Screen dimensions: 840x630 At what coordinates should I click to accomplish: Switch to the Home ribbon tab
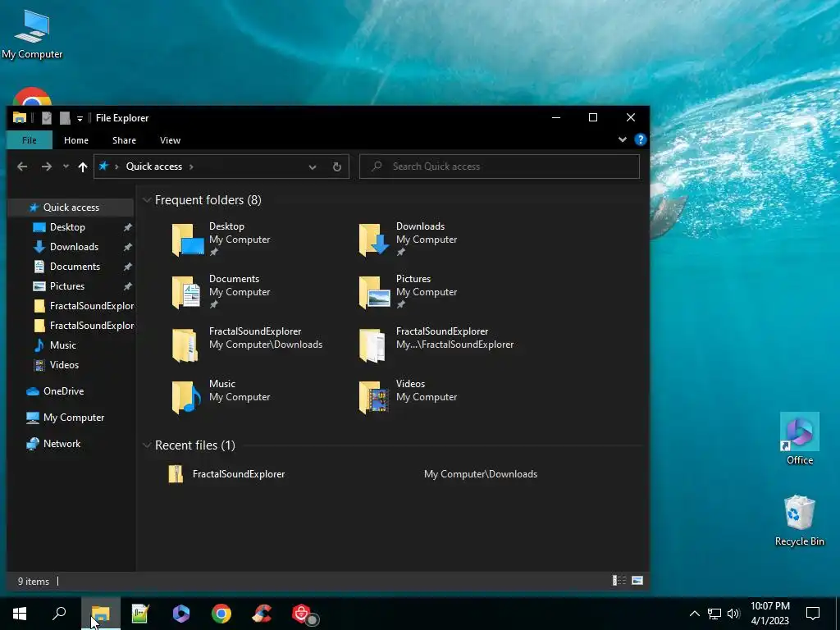[76, 140]
